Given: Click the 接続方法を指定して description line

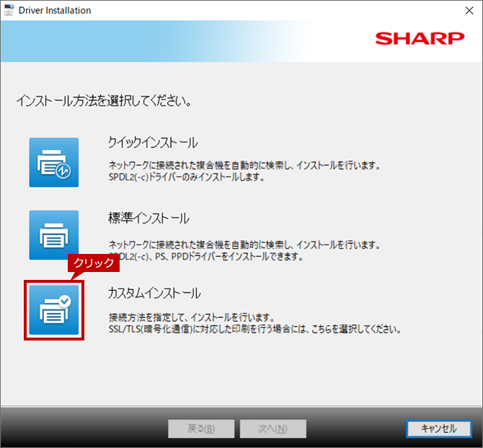Looking at the screenshot, I should coord(191,317).
